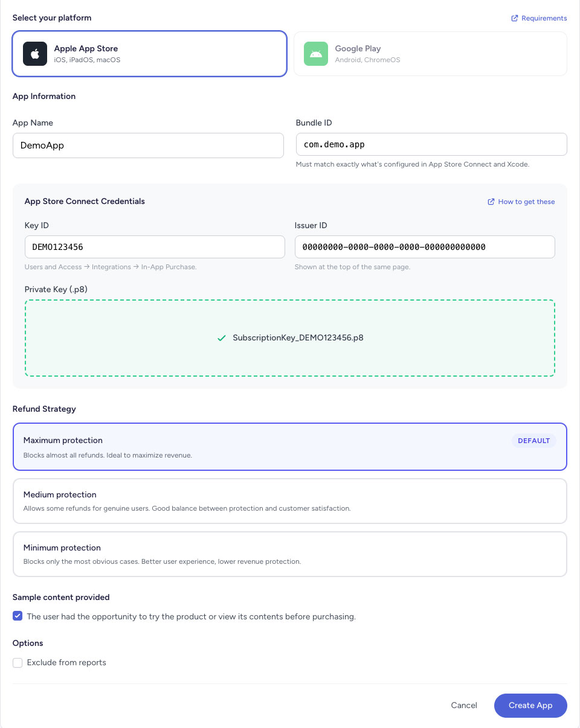
Task: Enable Exclude from reports checkbox
Action: click(x=18, y=662)
